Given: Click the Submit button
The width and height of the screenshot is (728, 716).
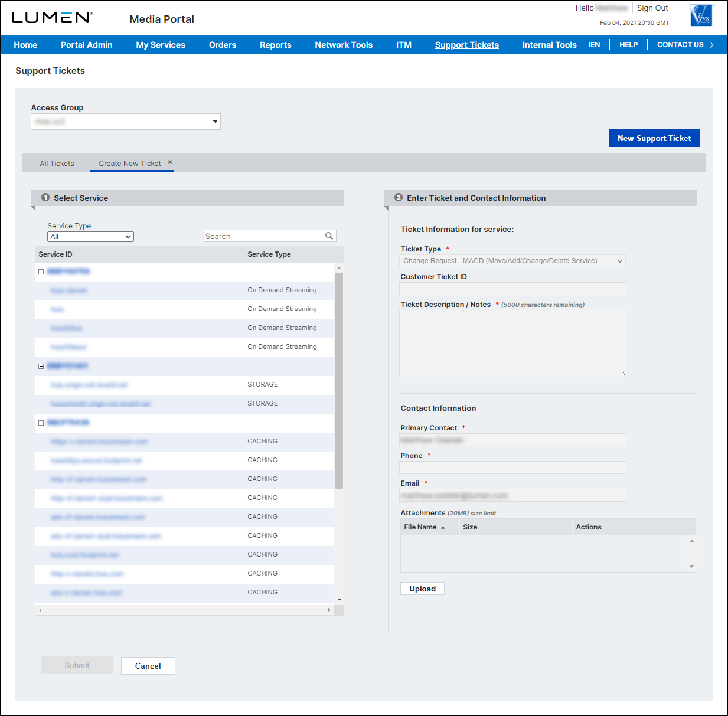Looking at the screenshot, I should 77,665.
